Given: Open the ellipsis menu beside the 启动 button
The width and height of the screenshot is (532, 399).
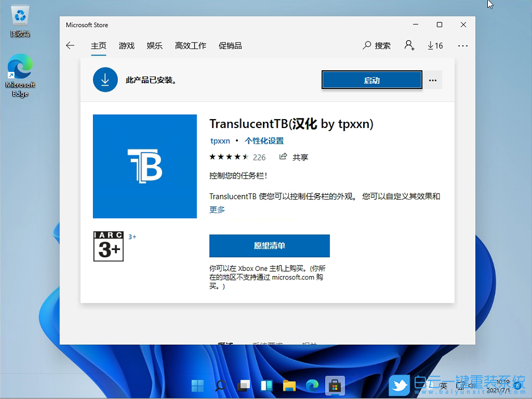Looking at the screenshot, I should [x=433, y=79].
